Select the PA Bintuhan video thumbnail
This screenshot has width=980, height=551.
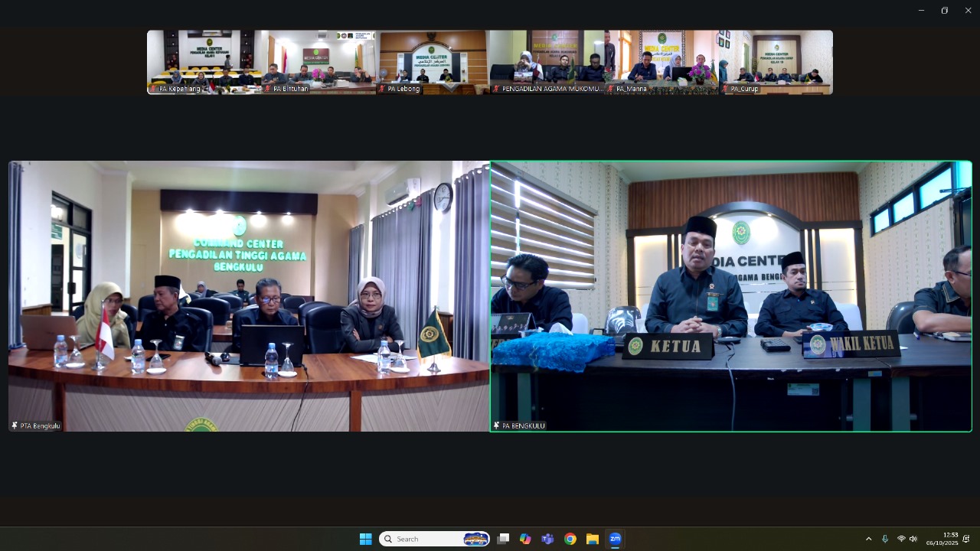point(318,62)
